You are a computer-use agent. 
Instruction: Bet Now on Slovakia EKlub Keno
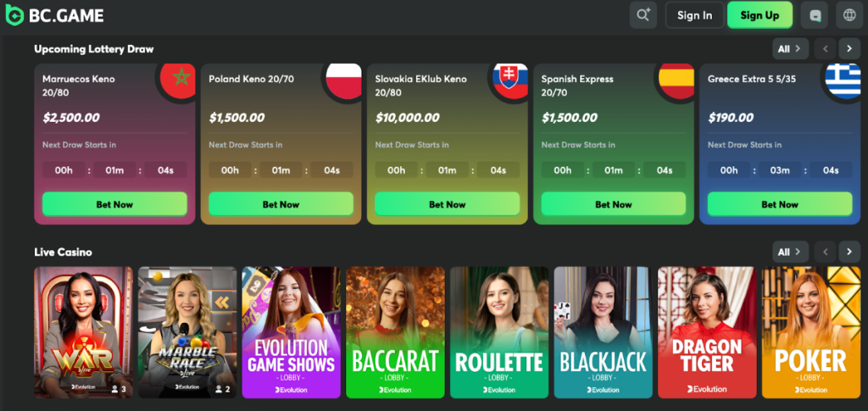pos(448,204)
